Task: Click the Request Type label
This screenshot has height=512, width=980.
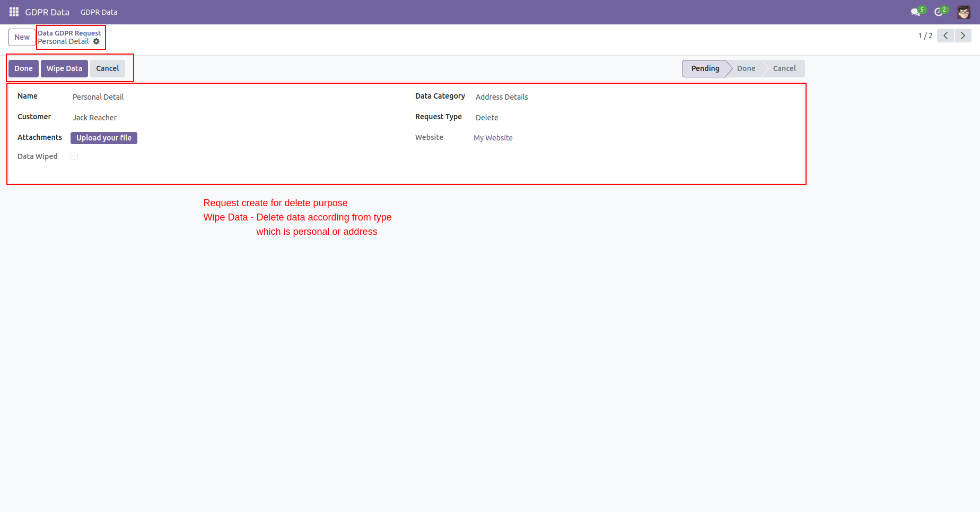Action: point(439,117)
